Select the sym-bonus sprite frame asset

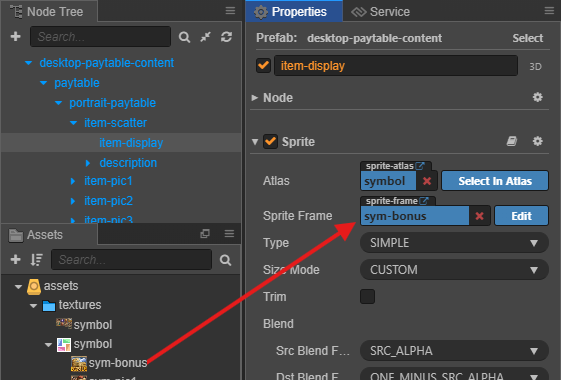click(109, 363)
